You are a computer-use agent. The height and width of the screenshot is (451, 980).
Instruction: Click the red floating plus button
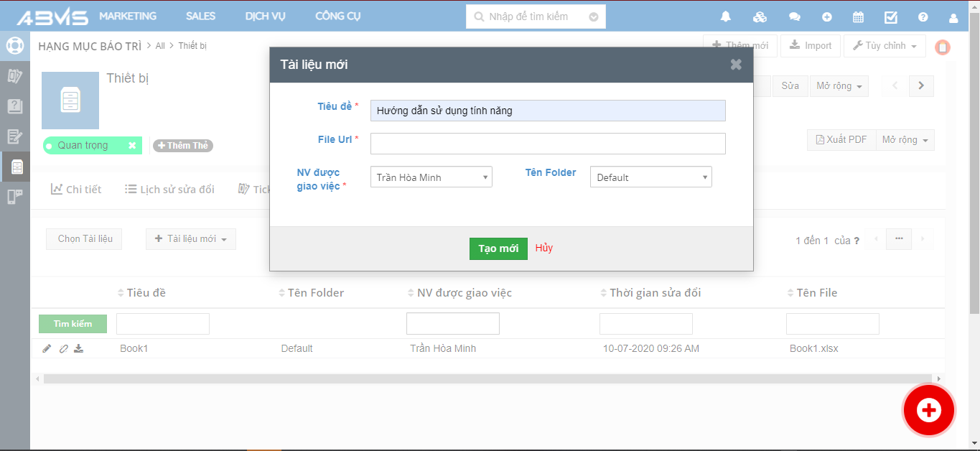click(x=928, y=410)
